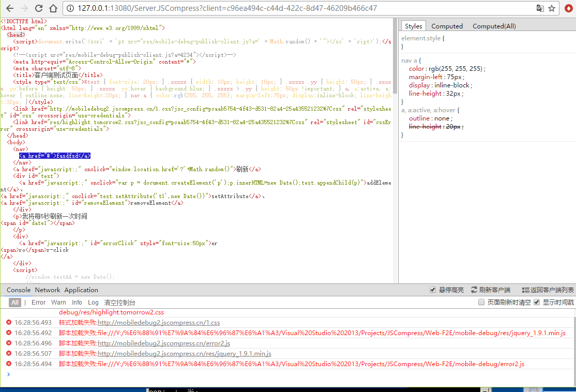Click the nav a selector rule
The width and height of the screenshot is (576, 392).
click(x=411, y=61)
